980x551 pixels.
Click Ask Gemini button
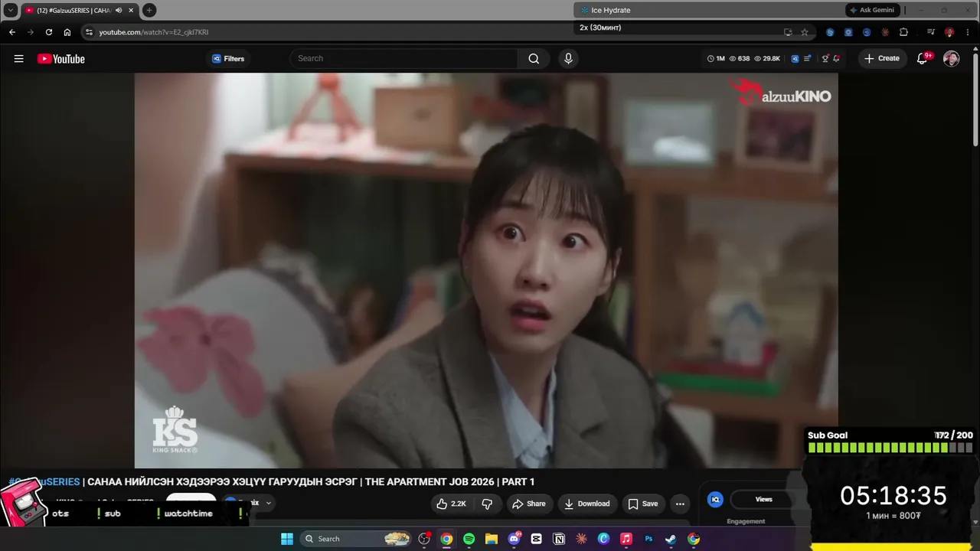(872, 10)
